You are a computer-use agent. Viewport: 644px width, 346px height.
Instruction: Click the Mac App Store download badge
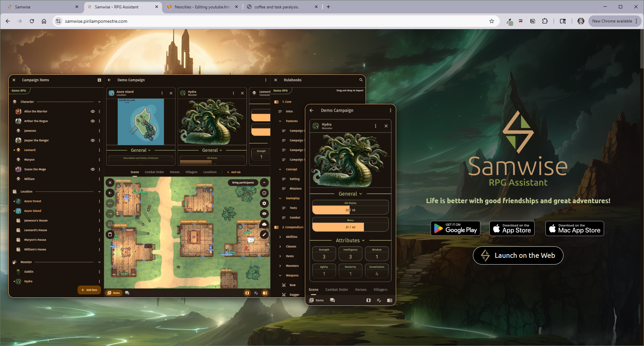(x=574, y=229)
